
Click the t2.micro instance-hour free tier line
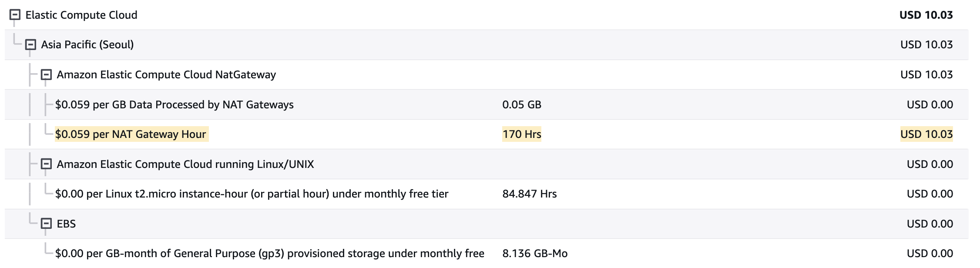click(252, 194)
